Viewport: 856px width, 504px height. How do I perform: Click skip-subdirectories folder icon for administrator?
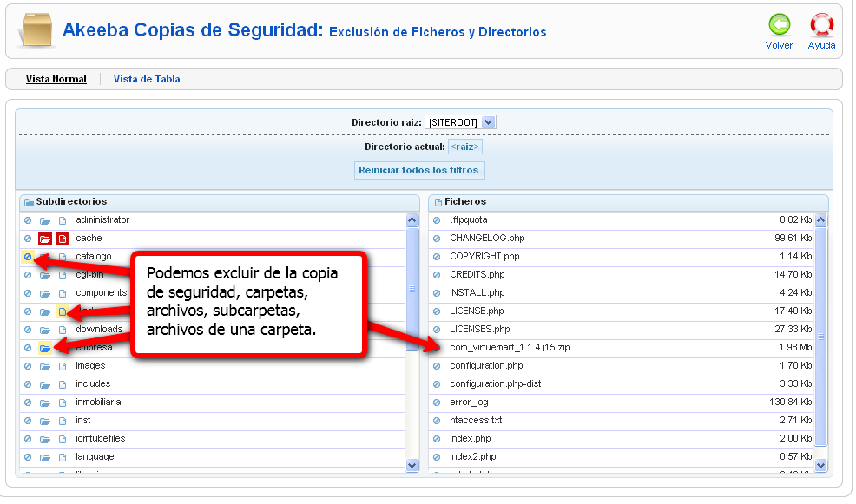45,221
